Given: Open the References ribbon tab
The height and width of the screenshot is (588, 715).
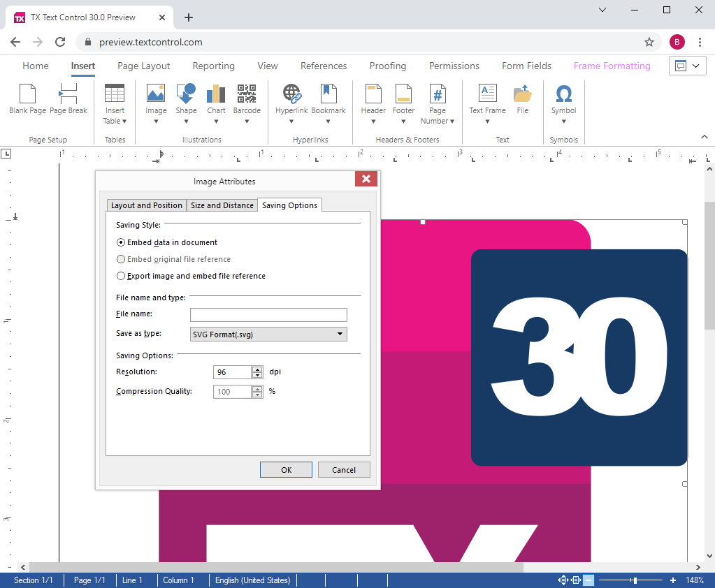Looking at the screenshot, I should (x=323, y=65).
